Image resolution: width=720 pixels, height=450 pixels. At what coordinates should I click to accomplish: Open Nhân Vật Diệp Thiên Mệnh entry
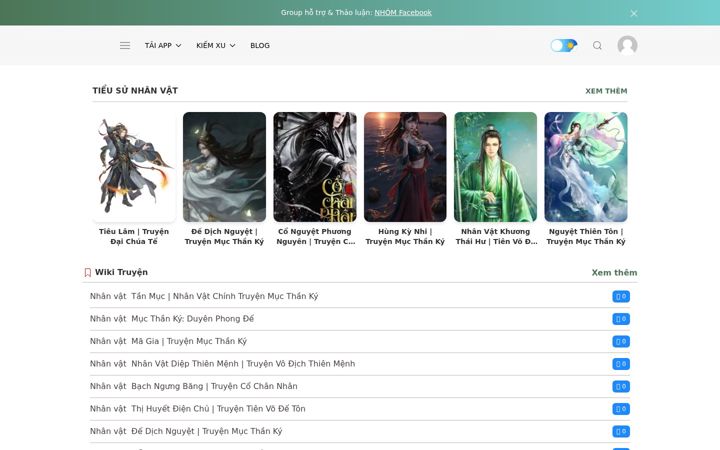[243, 364]
